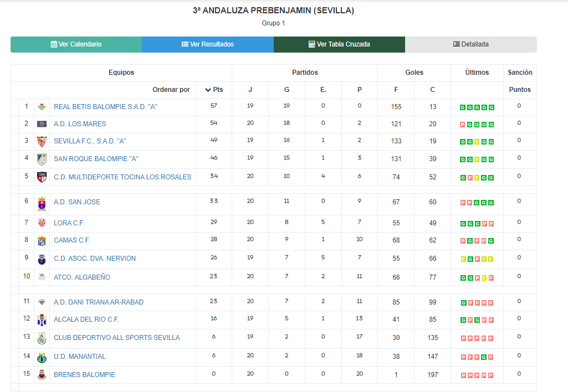Open ALCALA DEL RIO C.F. team link
The image size is (568, 392).
click(x=86, y=319)
